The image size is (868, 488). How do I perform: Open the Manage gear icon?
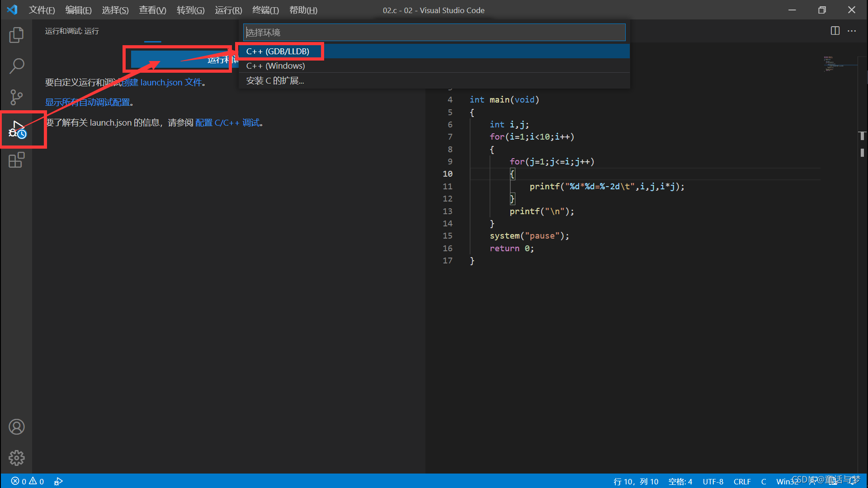(16, 458)
